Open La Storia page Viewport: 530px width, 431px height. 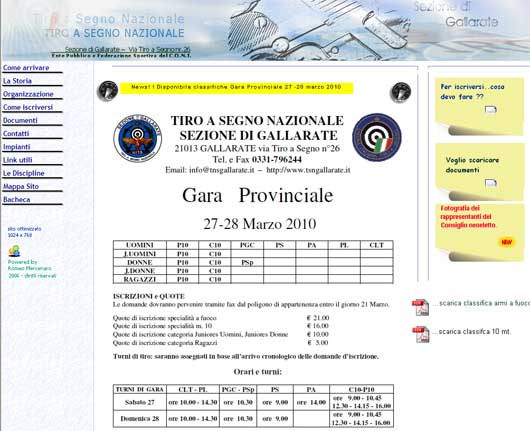pyautogui.click(x=17, y=81)
